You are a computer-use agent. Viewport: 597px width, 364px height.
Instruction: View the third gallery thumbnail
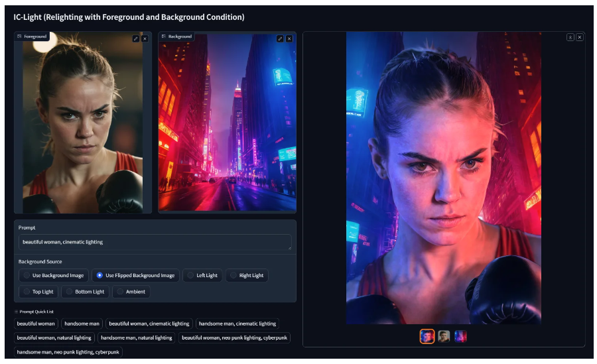[460, 336]
